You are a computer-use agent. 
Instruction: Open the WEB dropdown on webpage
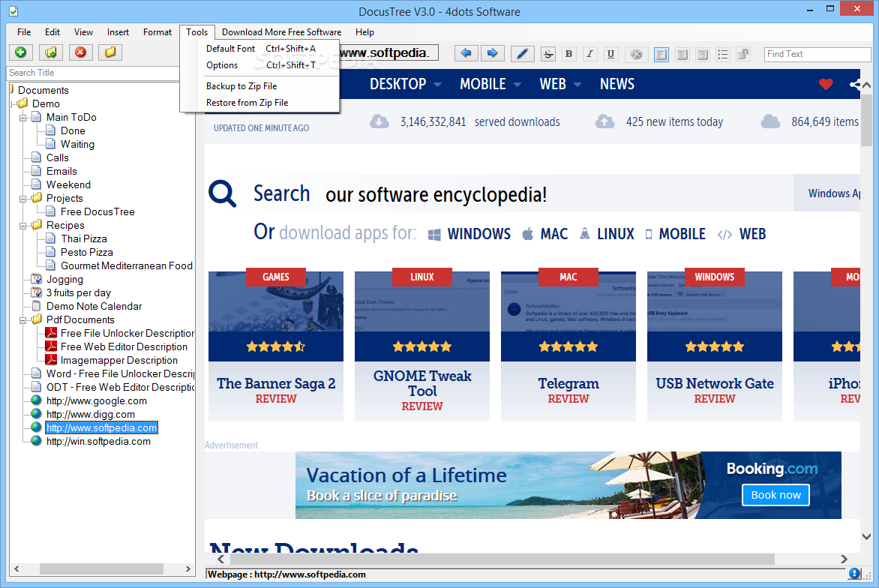pos(560,84)
